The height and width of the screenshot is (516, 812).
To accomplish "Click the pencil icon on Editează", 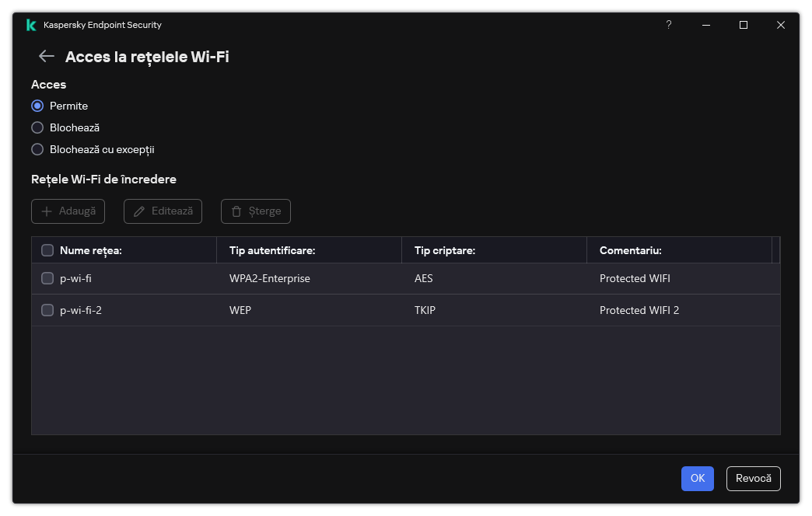I will point(141,211).
